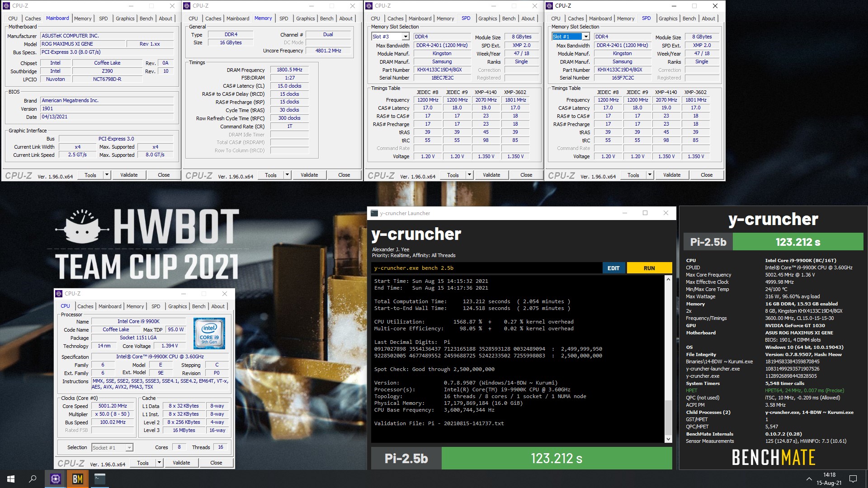Open Memory tab in second CPU-Z window
The width and height of the screenshot is (868, 488).
coord(263,19)
